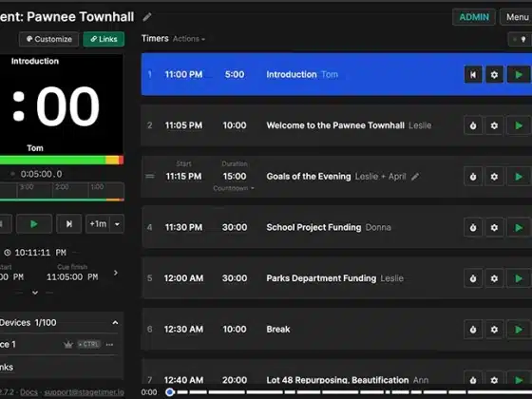Open the Docs link

(x=28, y=392)
